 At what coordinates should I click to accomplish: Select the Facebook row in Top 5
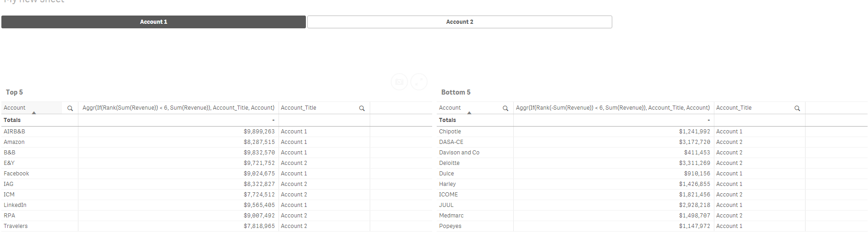[x=16, y=174]
